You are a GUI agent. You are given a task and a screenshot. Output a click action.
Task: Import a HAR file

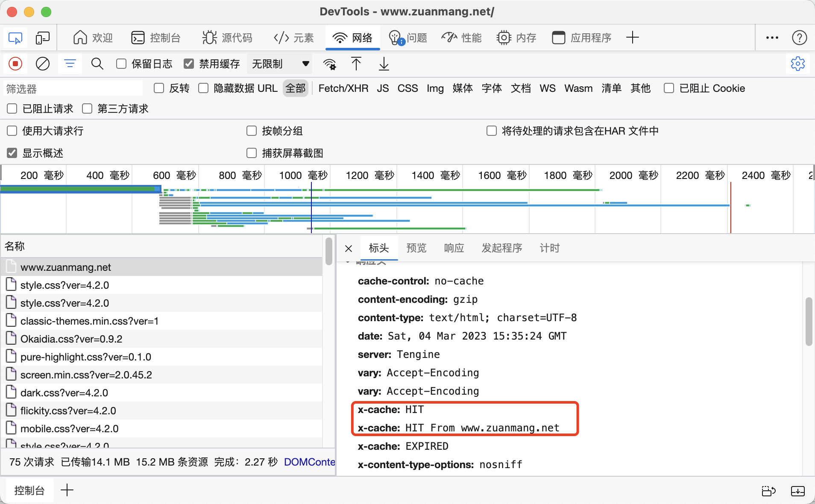tap(356, 64)
